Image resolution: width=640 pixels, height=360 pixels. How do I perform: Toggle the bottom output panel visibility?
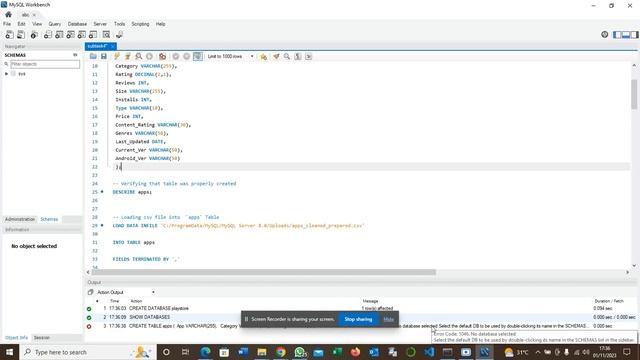(626, 35)
